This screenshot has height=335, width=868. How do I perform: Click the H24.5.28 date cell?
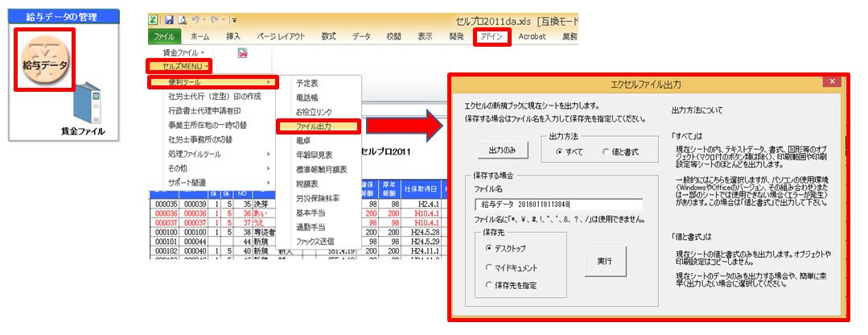pos(422,231)
